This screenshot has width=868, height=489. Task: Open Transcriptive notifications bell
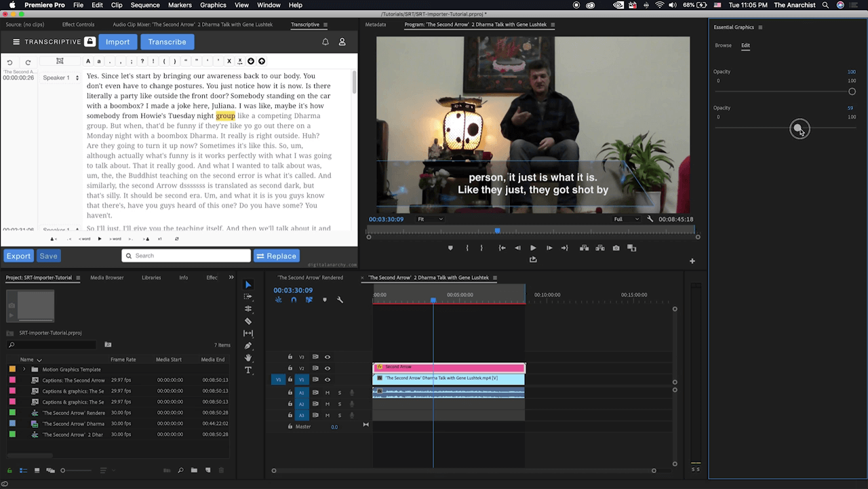(x=325, y=42)
